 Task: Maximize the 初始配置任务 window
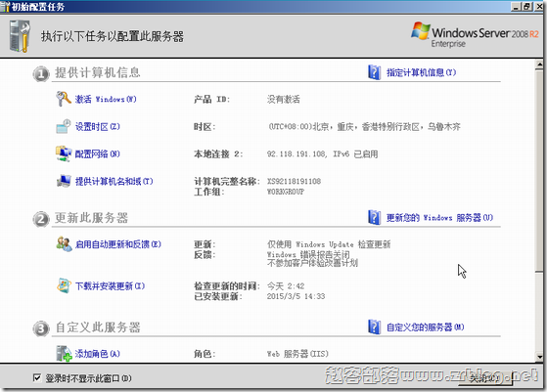coord(527,7)
